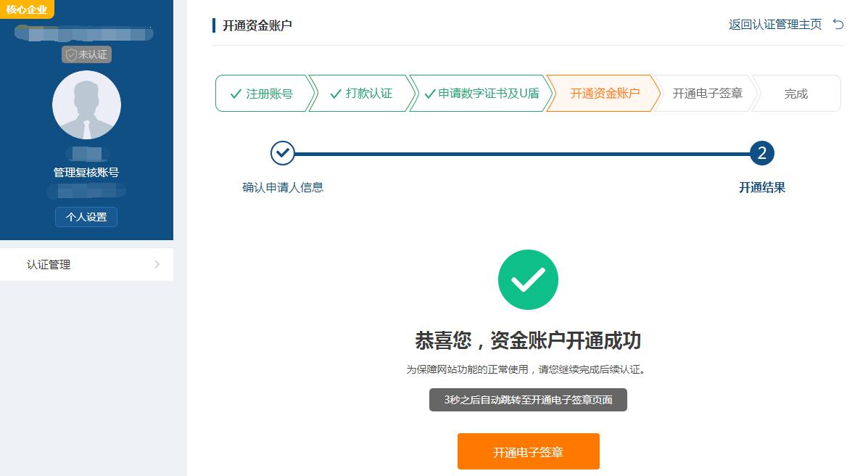Click the number 2 step circle
Image resolution: width=868 pixels, height=476 pixels.
(x=761, y=153)
